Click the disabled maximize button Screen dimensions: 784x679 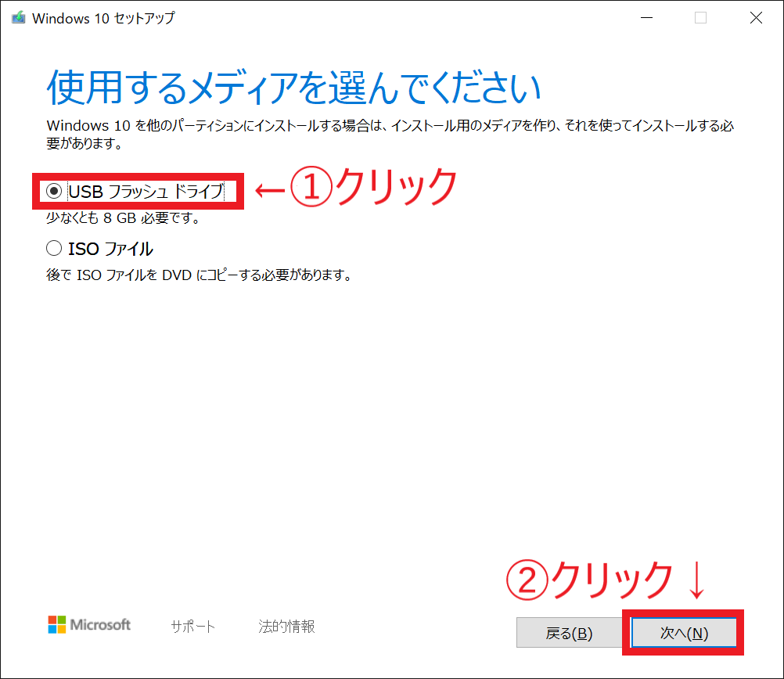pos(700,18)
